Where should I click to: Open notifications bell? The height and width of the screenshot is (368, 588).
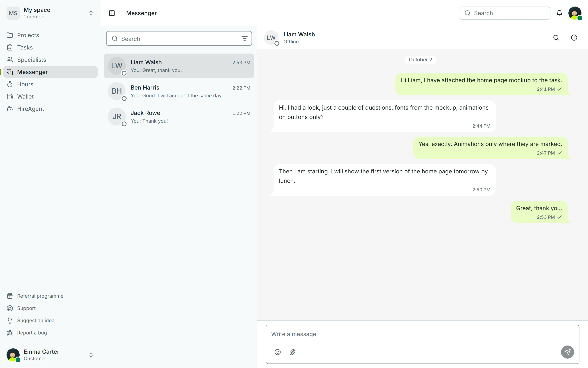pos(559,13)
